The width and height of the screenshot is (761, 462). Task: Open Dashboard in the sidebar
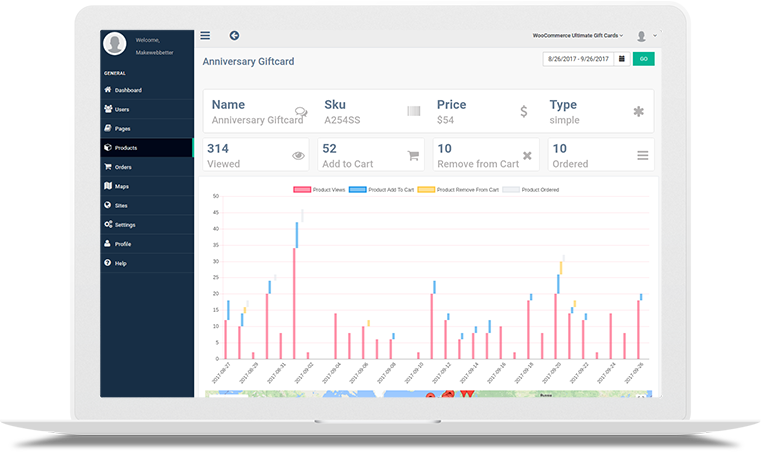coord(128,90)
